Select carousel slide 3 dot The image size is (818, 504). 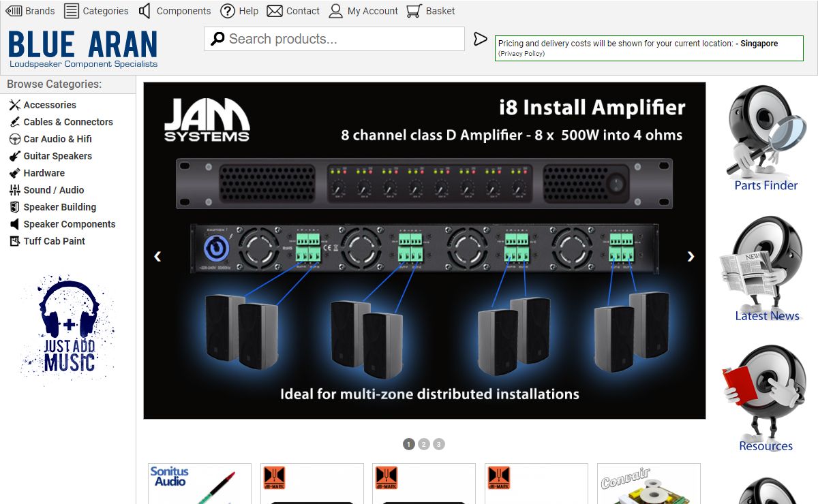tap(438, 444)
